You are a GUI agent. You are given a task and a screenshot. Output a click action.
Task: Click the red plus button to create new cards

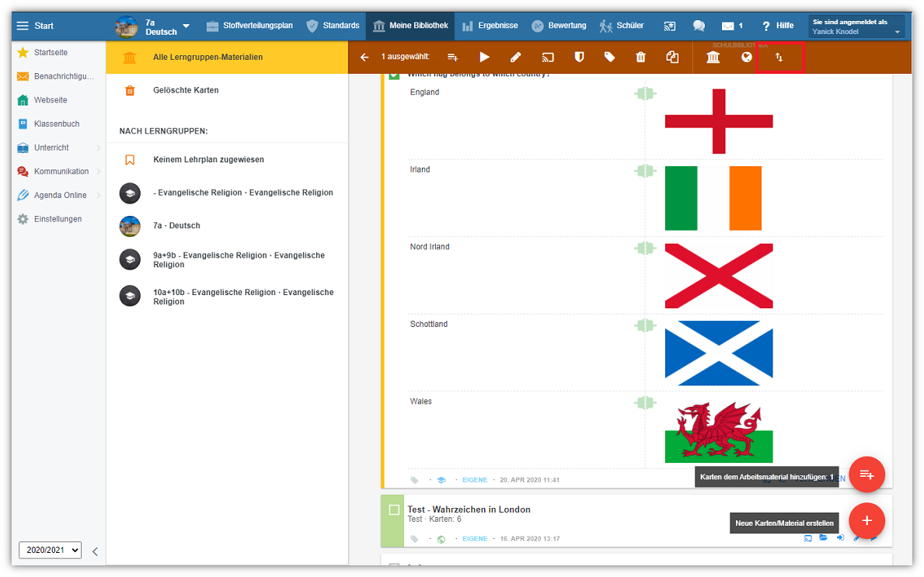point(866,520)
